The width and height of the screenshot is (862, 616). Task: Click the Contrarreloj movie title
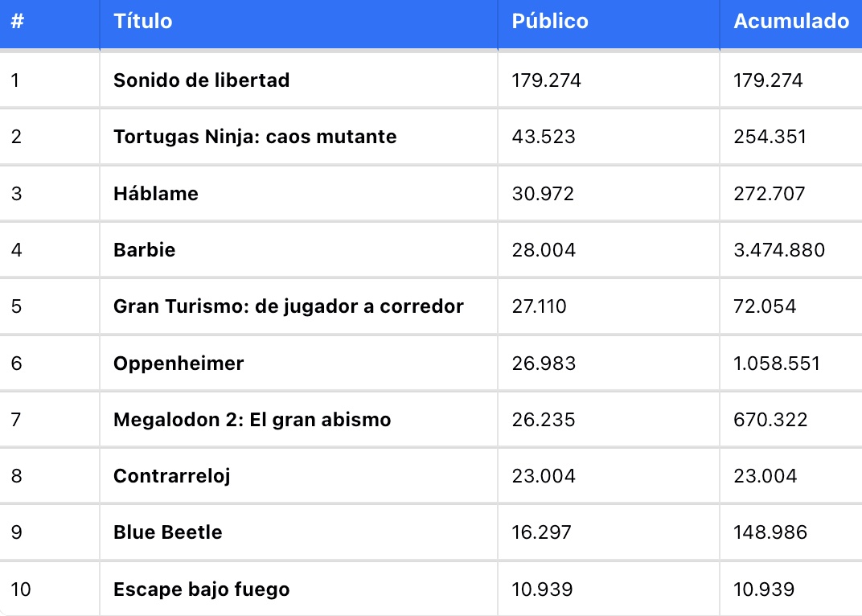click(171, 476)
